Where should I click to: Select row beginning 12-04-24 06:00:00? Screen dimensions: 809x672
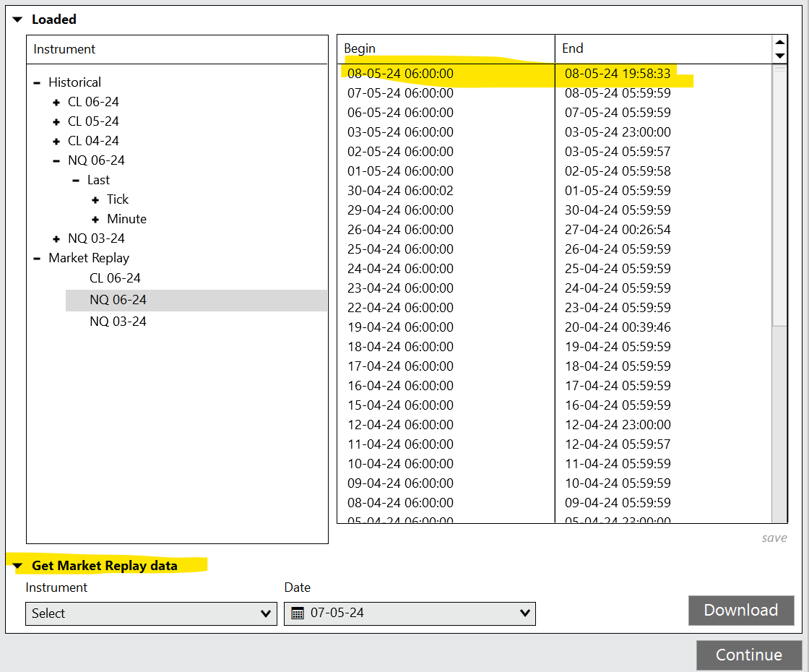(555, 426)
